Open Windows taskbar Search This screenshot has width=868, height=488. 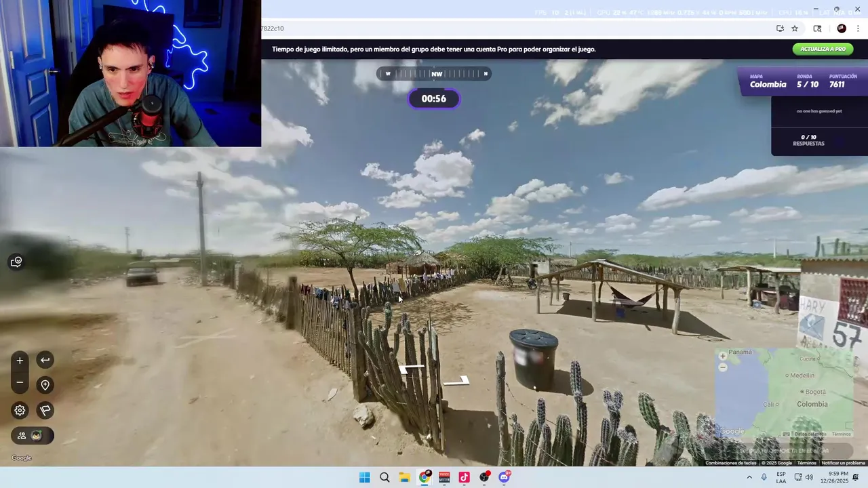pos(384,477)
